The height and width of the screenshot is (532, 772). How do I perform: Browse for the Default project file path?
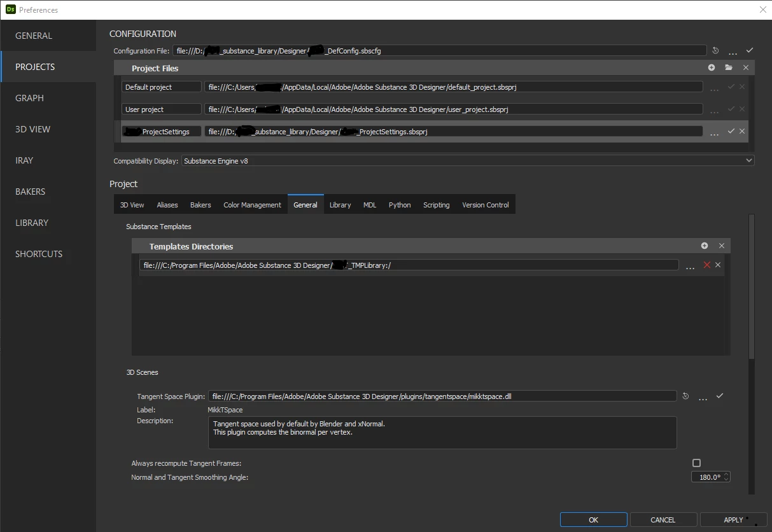[715, 88]
